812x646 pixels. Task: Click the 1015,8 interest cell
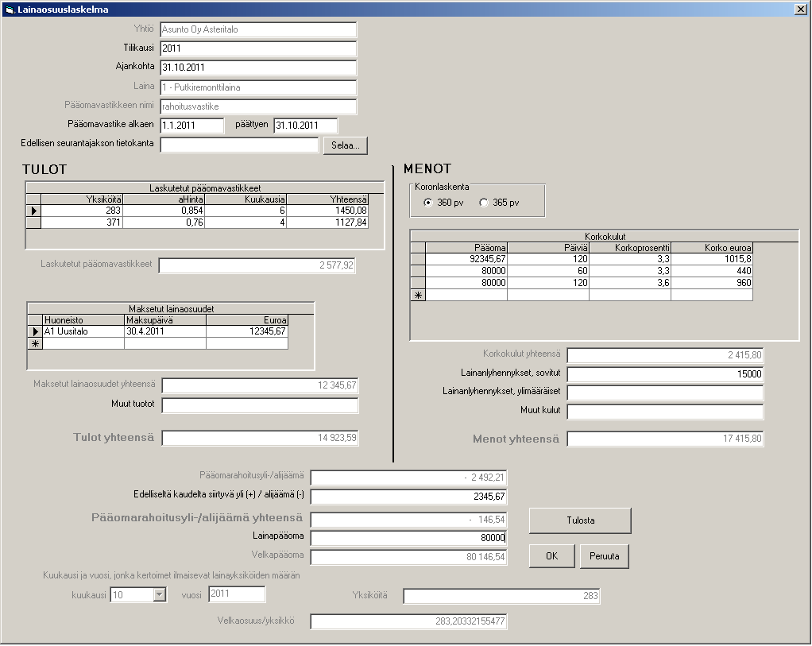712,259
